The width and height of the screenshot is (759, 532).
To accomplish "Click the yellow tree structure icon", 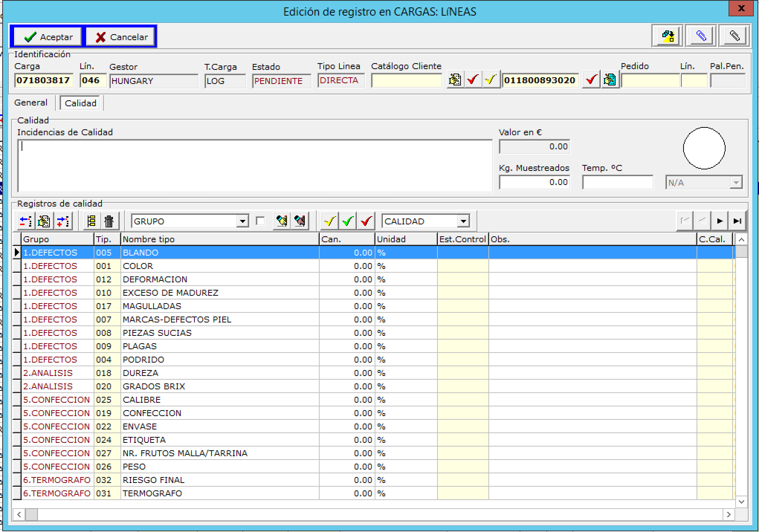I will [x=91, y=221].
